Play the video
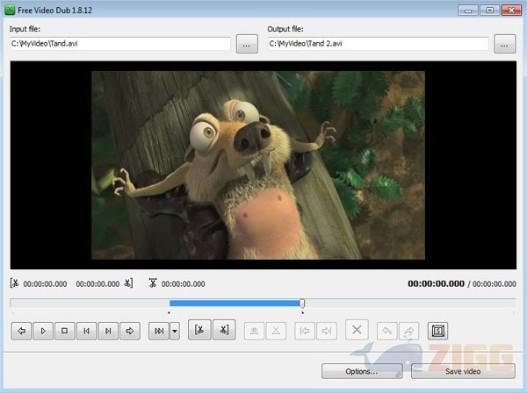The height and width of the screenshot is (393, 527). (43, 331)
